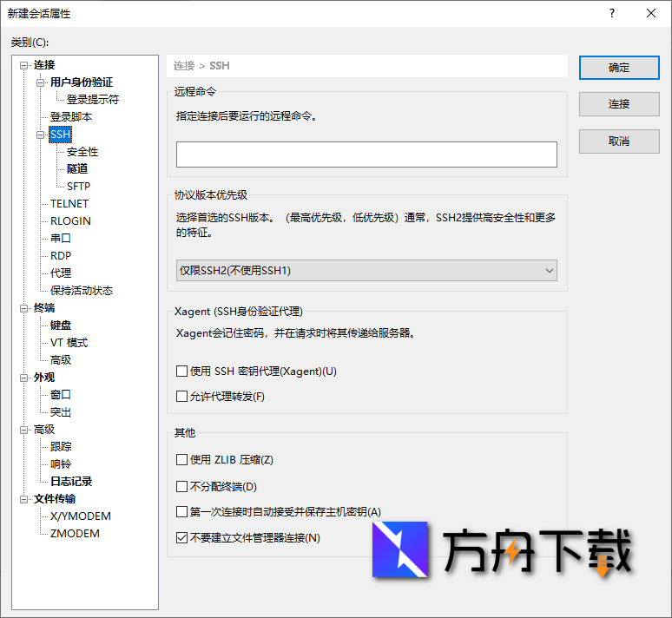Select RDP tree item
The height and width of the screenshot is (618, 672).
pyautogui.click(x=61, y=256)
